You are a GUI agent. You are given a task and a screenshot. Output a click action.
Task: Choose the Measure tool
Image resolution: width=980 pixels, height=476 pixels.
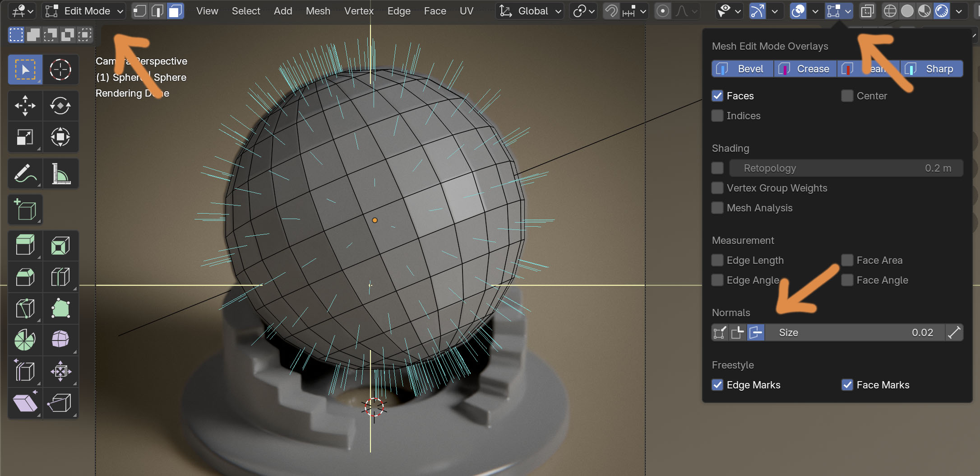click(x=60, y=174)
